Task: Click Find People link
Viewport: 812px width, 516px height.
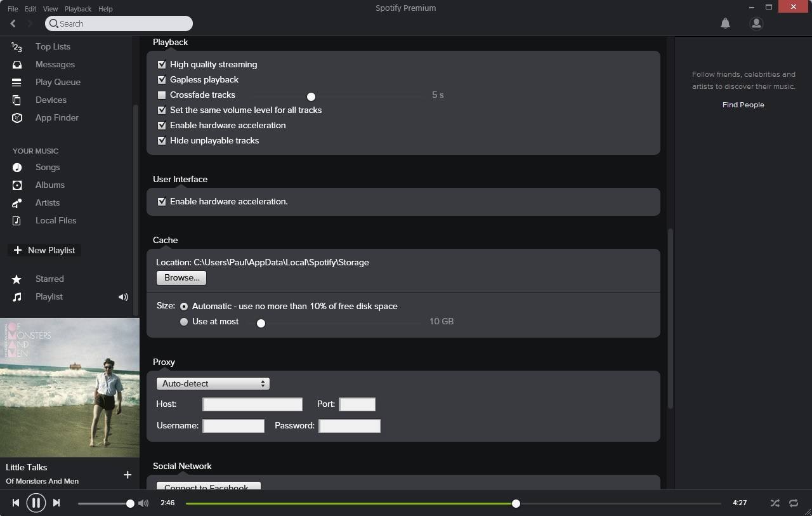Action: click(x=743, y=105)
